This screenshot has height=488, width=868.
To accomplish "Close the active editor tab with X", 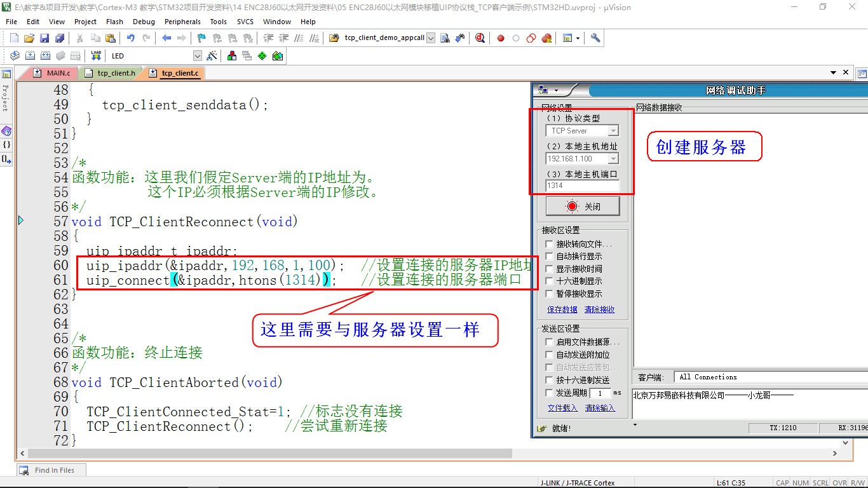I will click(x=846, y=73).
